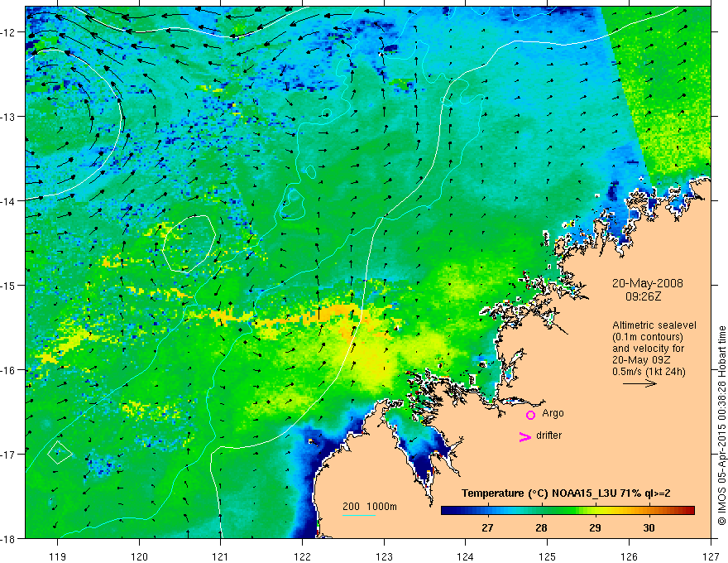Click the magenta drifter arrowhead legend symbol

525,436
